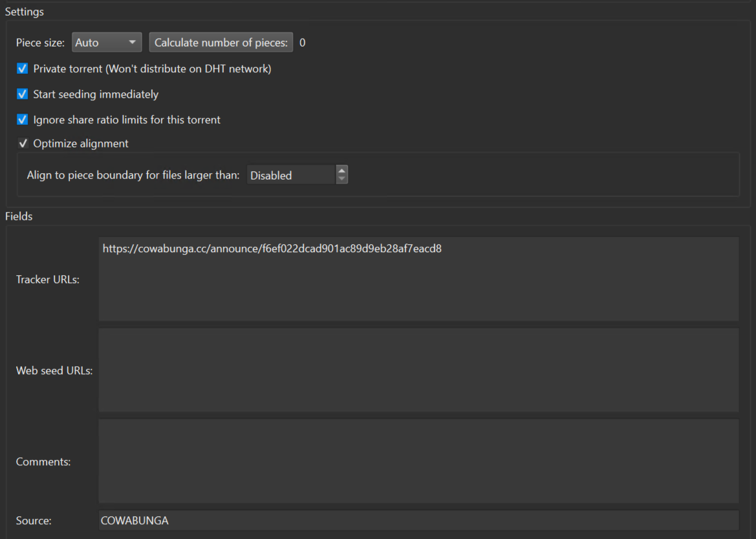Click the up arrow of alignment spinner

(342, 171)
